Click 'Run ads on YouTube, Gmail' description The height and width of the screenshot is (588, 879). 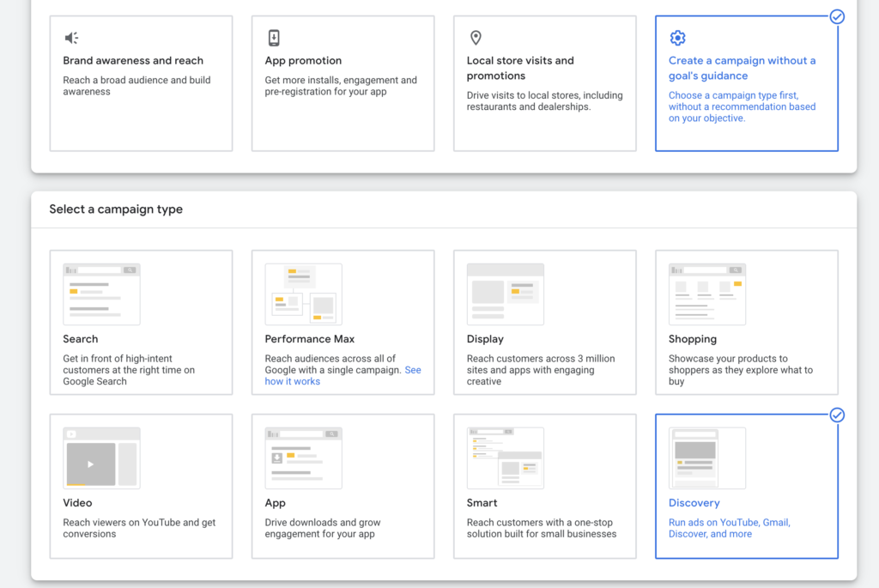tap(730, 528)
